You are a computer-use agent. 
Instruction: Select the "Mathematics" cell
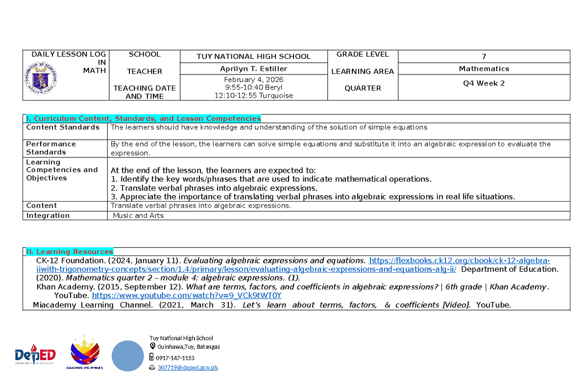click(484, 69)
